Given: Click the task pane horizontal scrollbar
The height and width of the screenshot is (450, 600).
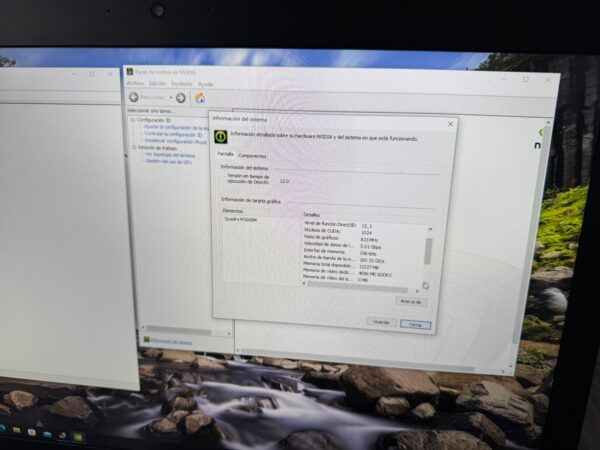Looking at the screenshot, I should click(179, 330).
